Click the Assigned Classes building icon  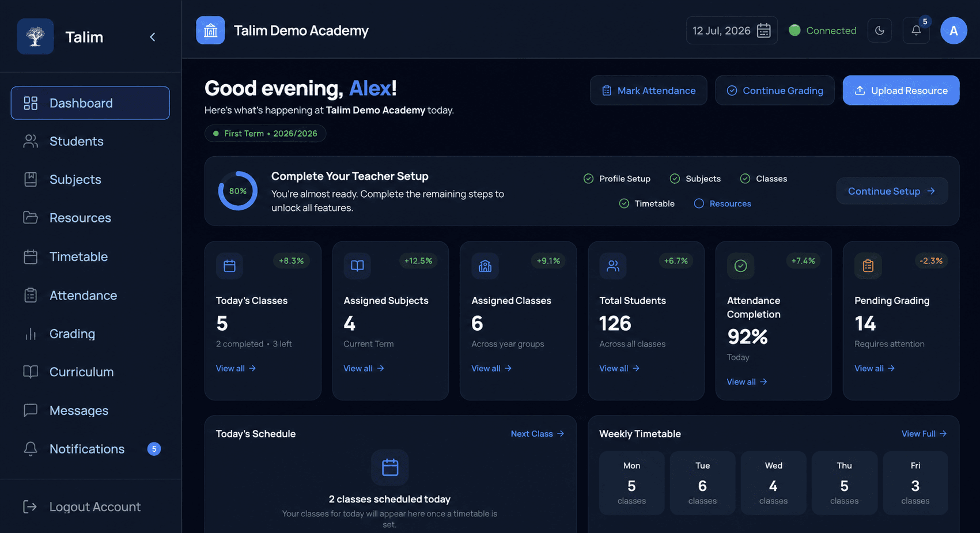(x=485, y=266)
